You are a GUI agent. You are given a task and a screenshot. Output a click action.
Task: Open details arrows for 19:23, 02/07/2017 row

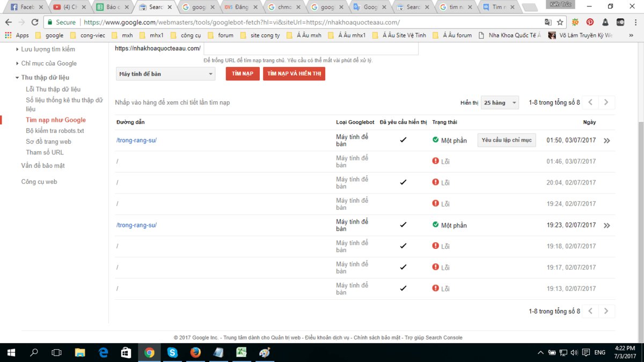[x=607, y=226]
